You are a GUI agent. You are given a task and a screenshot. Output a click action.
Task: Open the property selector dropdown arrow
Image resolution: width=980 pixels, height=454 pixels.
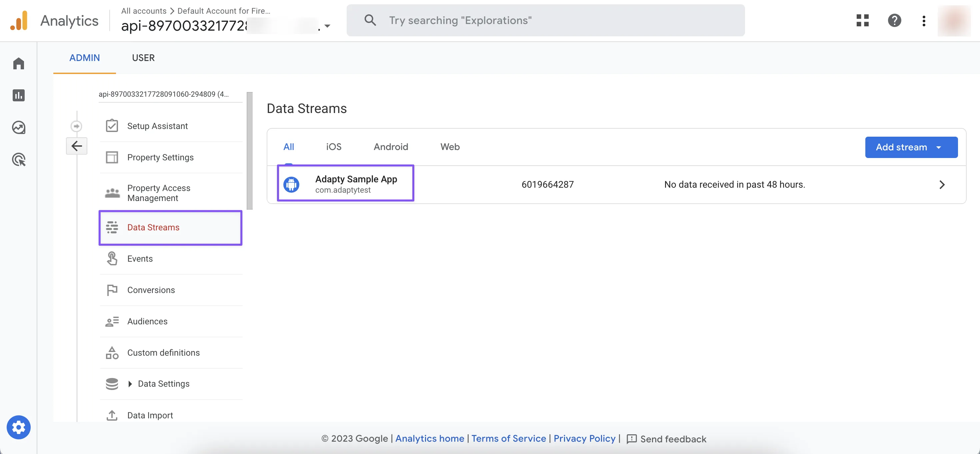point(327,26)
